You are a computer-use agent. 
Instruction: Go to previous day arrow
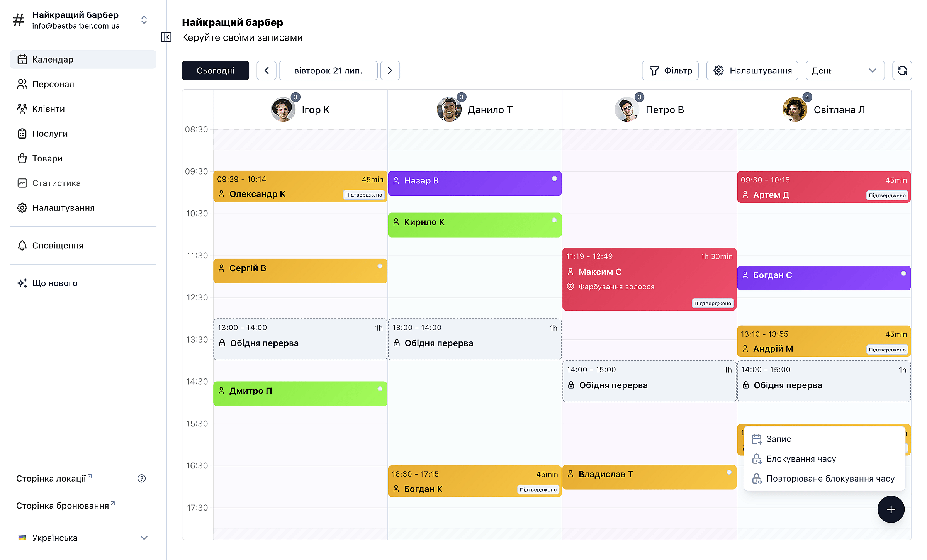click(267, 71)
